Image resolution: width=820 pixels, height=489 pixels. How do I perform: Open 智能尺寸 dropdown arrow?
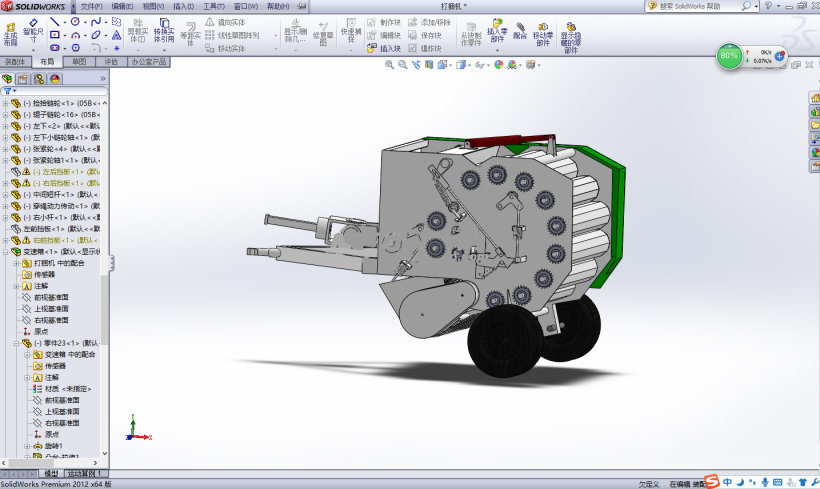click(x=33, y=50)
